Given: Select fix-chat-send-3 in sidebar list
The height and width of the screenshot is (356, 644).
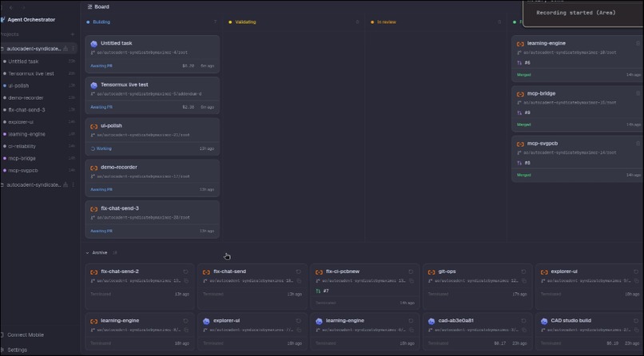Looking at the screenshot, I should [x=39, y=110].
